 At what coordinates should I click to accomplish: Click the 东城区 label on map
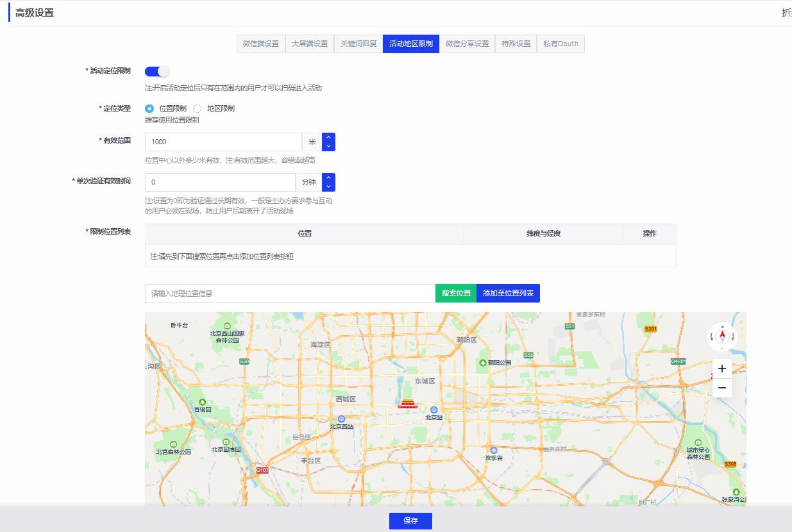point(425,381)
